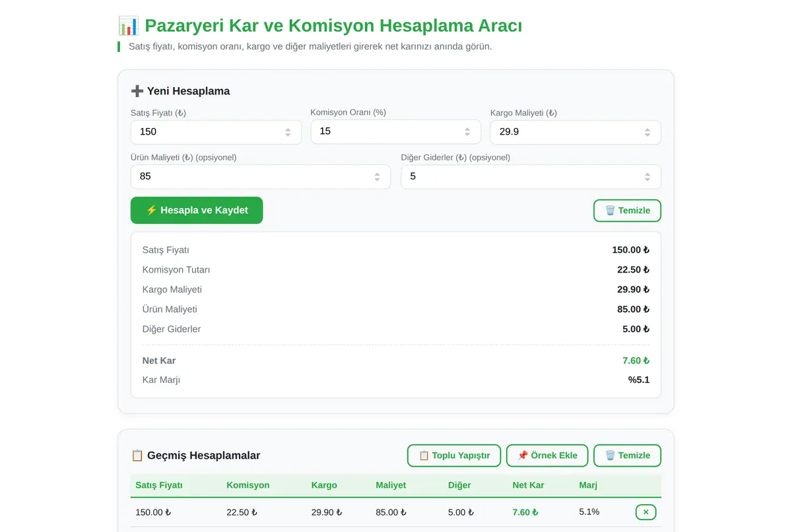
Task: Select the Satış Fiyatı value 150.00 ₺ in results
Action: coord(631,250)
